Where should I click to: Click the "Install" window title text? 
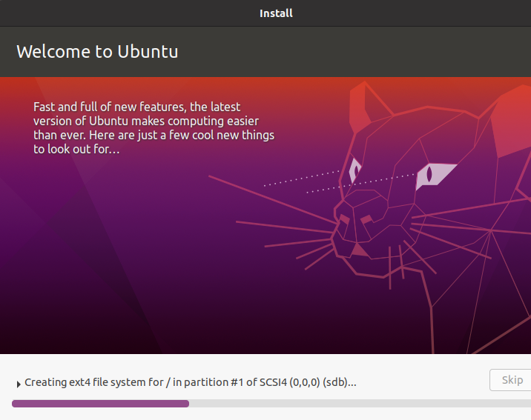276,13
